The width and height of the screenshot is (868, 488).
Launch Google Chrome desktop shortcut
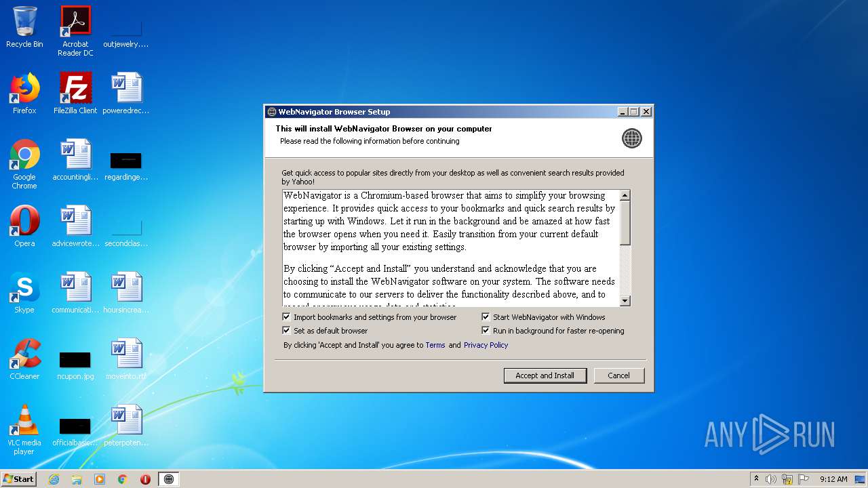point(24,164)
